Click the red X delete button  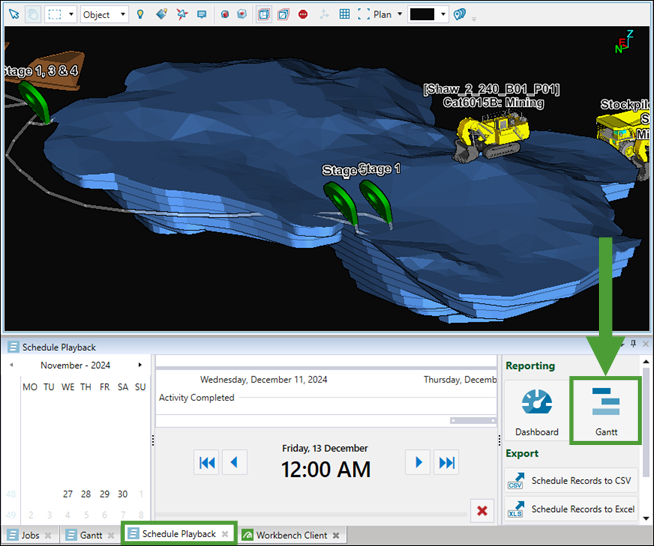(x=483, y=512)
